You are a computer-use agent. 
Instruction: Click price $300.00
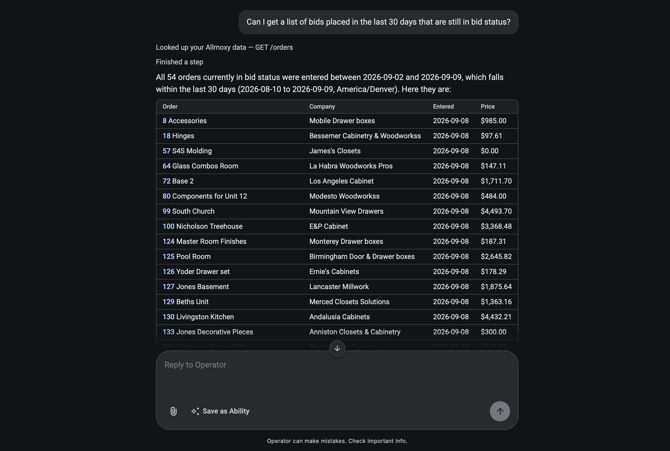tap(494, 332)
